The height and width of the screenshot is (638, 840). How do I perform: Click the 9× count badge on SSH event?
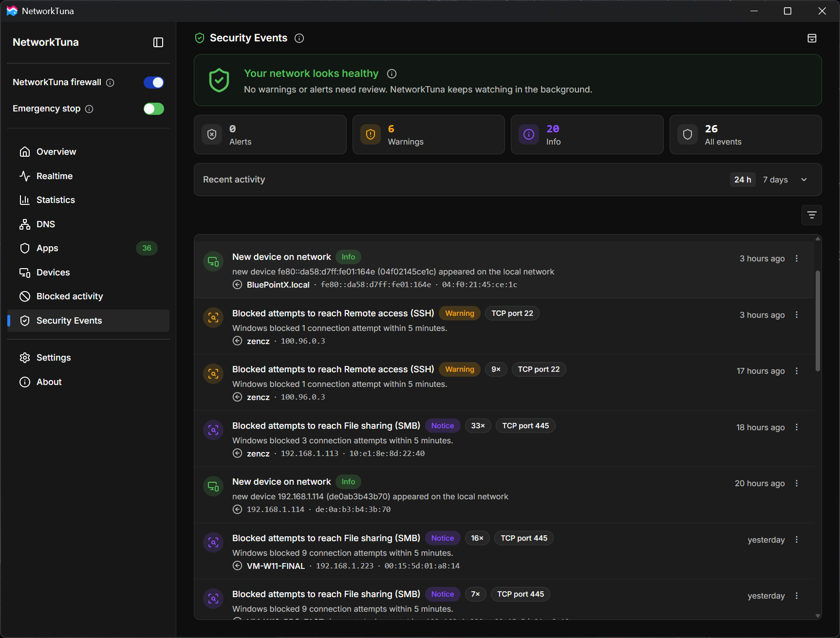point(496,369)
